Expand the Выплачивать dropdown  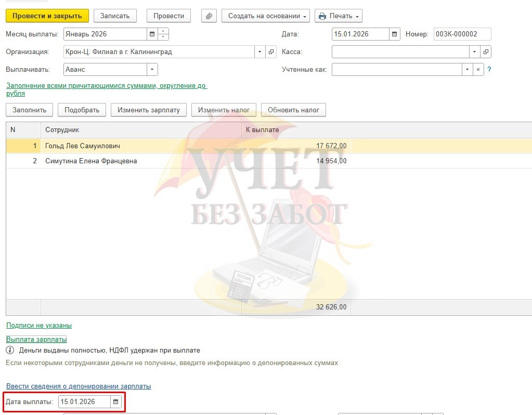click(x=152, y=70)
